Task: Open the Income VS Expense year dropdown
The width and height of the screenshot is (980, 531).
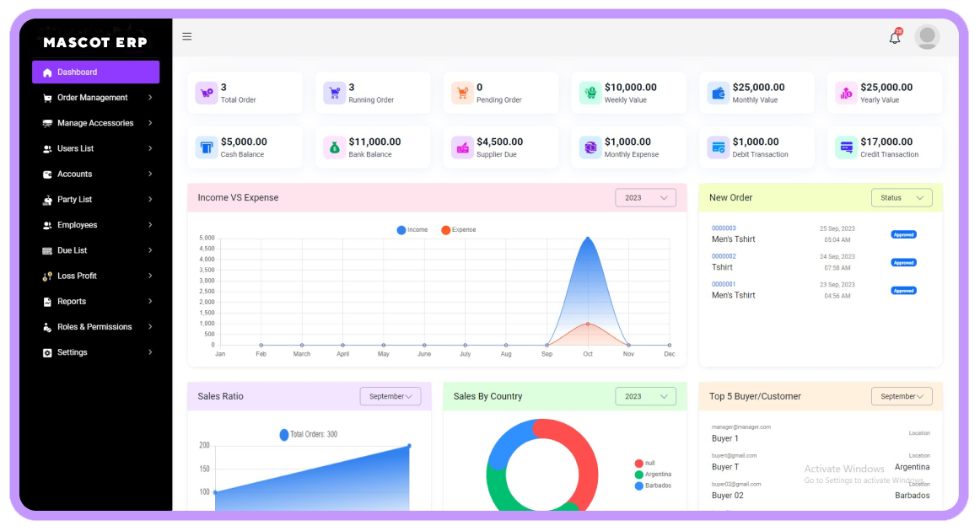Action: point(645,198)
